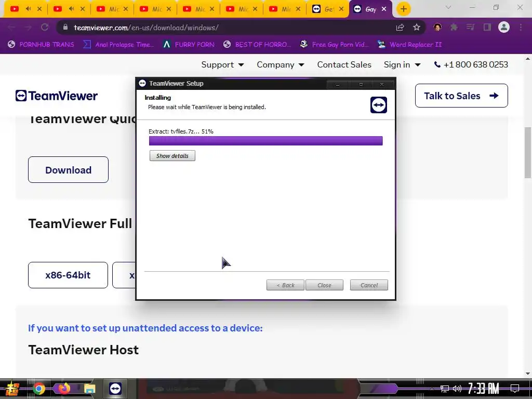Image resolution: width=532 pixels, height=399 pixels.
Task: Click the 7:33 AM taskbar clock
Action: tap(484, 389)
